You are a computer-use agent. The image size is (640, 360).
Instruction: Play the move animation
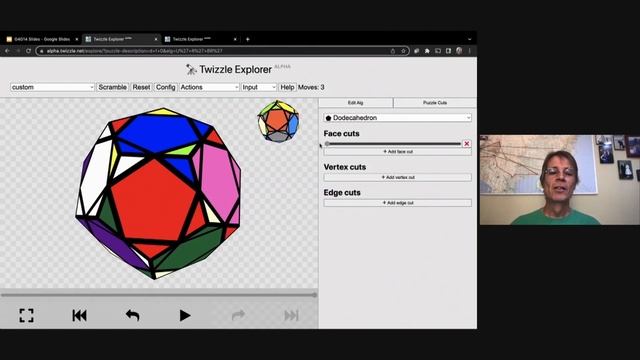click(185, 315)
